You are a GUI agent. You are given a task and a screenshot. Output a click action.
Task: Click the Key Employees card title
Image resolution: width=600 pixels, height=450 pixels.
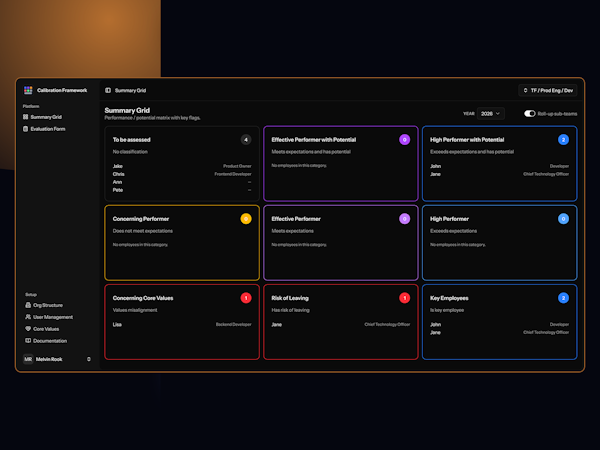[x=449, y=298]
